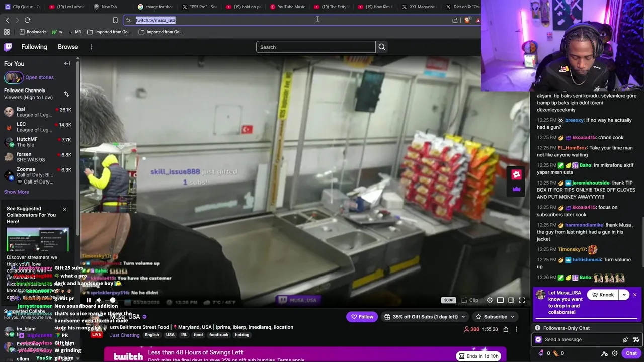Open the Subscribe dropdown
The image size is (644, 362).
tap(495, 317)
